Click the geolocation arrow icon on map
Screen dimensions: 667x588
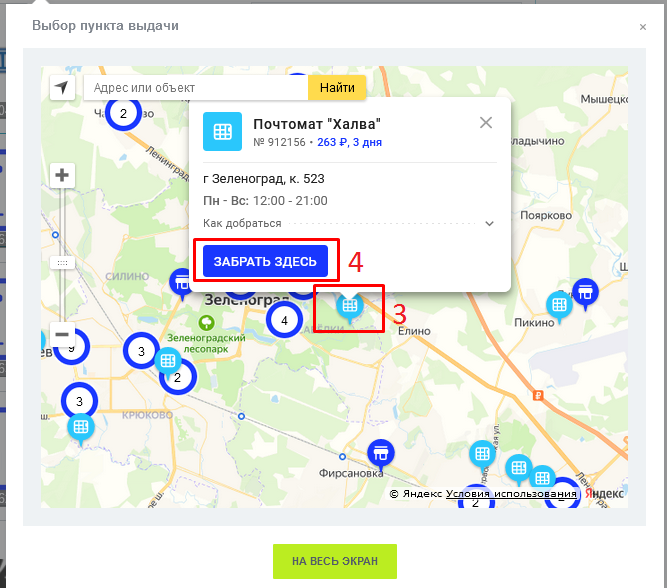62,88
